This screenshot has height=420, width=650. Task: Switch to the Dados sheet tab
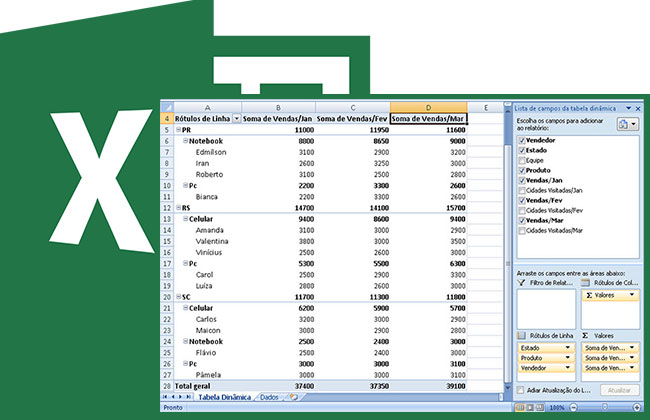click(x=269, y=397)
